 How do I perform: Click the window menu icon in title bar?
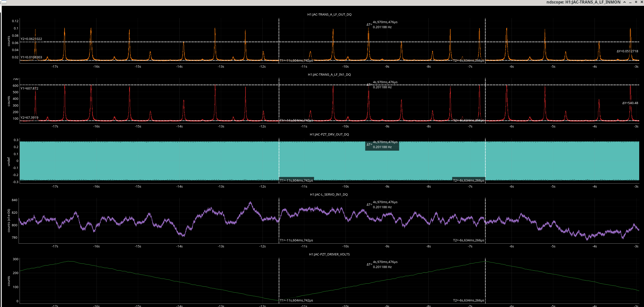(4, 2)
